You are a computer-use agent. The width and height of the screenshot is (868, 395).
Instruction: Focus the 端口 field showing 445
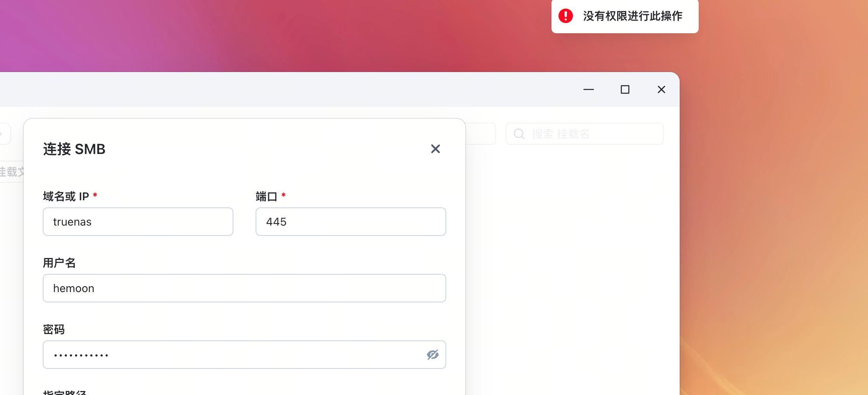351,222
